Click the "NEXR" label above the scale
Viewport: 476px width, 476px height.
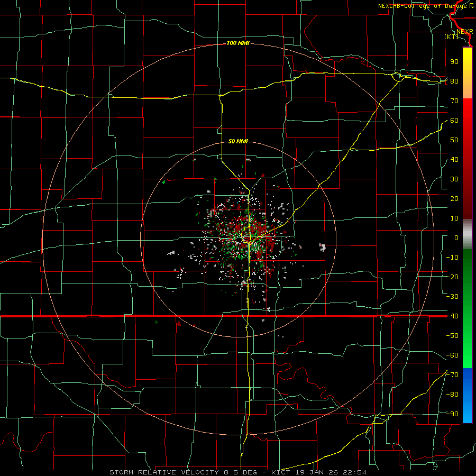465,32
